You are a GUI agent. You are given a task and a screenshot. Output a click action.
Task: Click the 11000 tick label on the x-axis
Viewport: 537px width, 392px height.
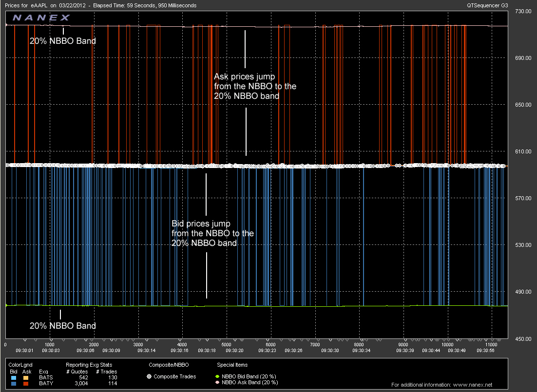(x=492, y=345)
